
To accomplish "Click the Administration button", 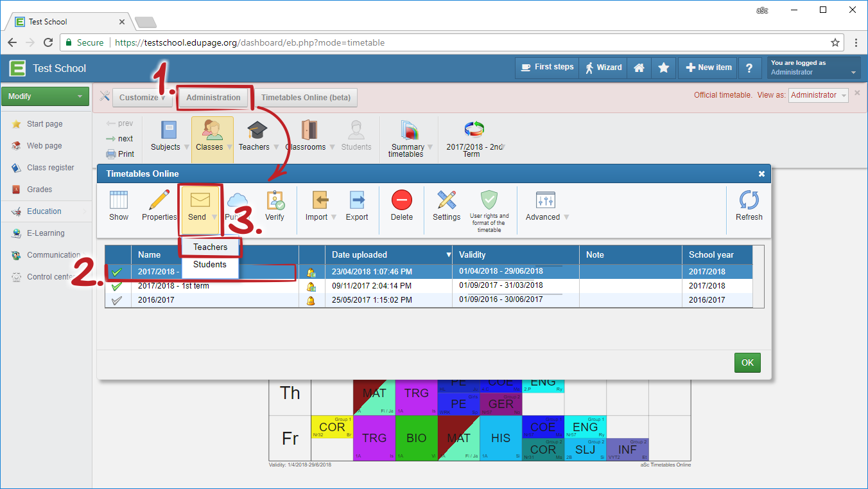I will 213,98.
